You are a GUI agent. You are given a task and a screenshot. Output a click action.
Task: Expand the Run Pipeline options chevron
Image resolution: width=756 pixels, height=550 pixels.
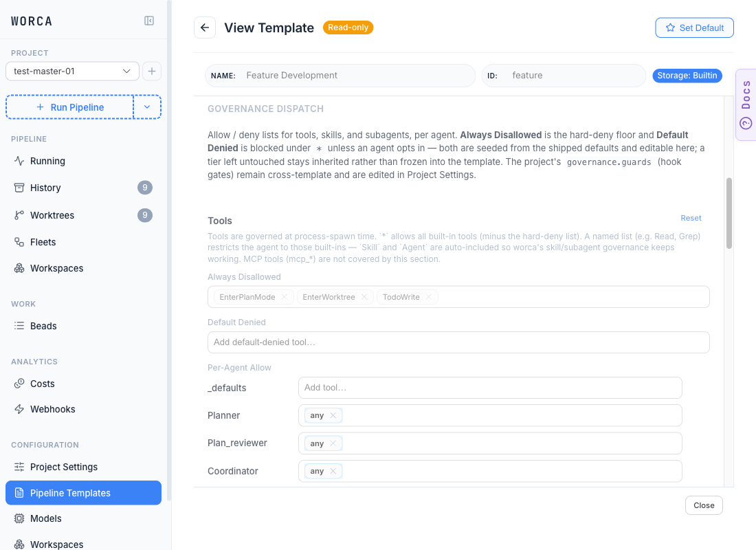[x=147, y=107]
